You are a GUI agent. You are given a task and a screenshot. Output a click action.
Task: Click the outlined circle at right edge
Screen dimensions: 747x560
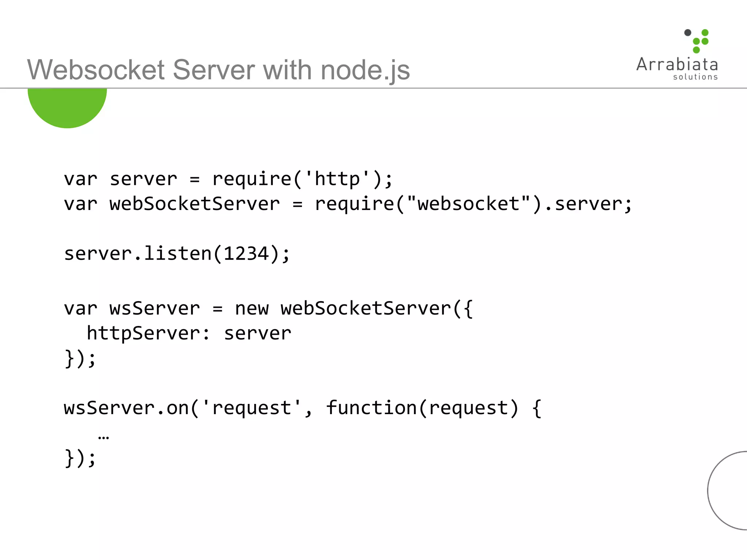[728, 490]
